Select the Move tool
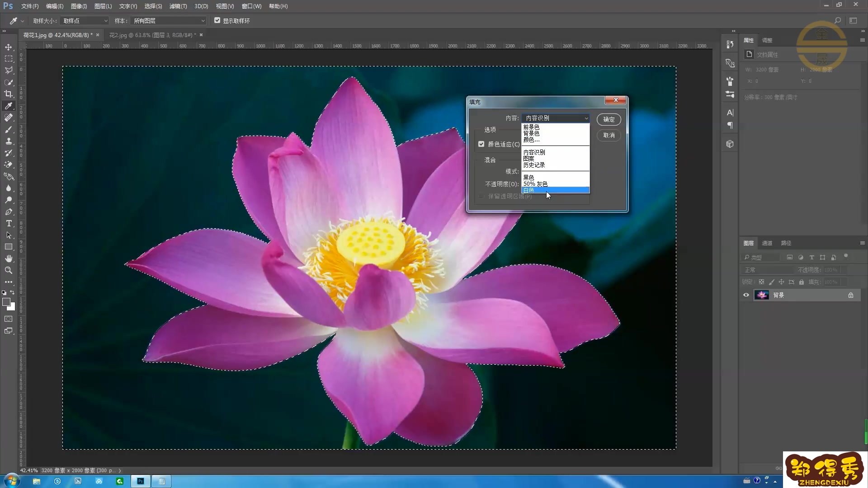This screenshot has height=488, width=868. coord(9,47)
